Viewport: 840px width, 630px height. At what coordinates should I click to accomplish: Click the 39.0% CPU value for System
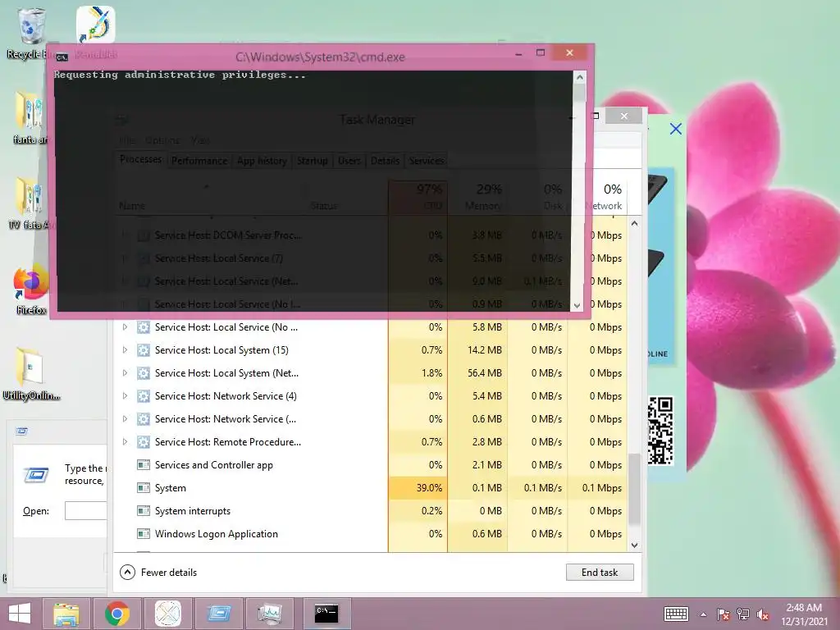tap(429, 488)
